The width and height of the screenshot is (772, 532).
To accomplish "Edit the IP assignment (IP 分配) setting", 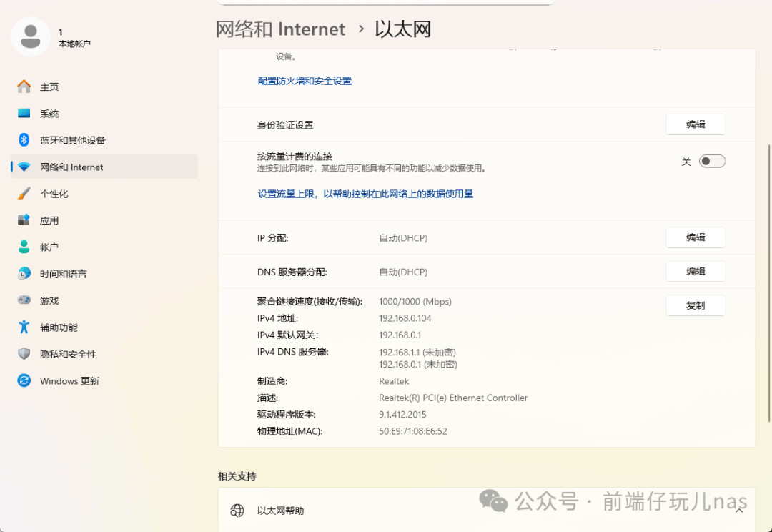I will click(x=696, y=237).
